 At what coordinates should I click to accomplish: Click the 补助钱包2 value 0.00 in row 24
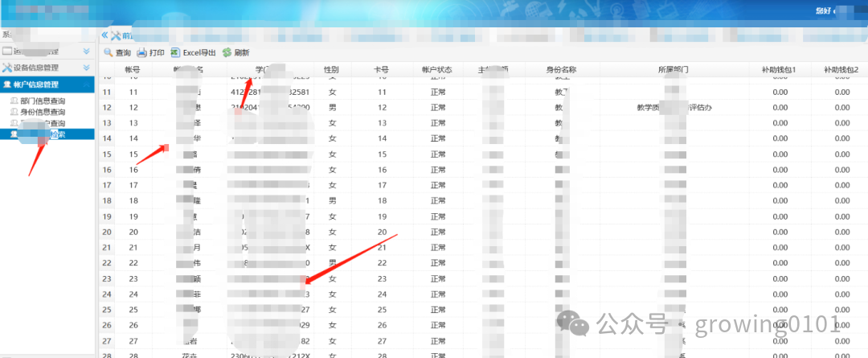841,294
